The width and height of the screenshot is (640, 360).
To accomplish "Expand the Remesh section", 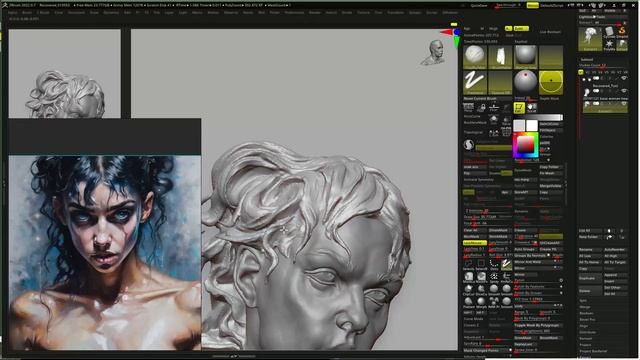I will pyautogui.click(x=586, y=339).
